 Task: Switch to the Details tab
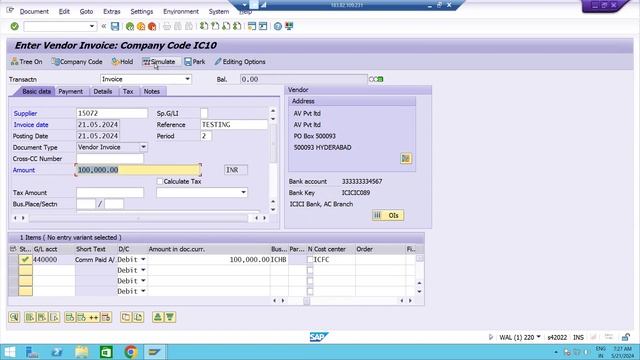pos(102,91)
